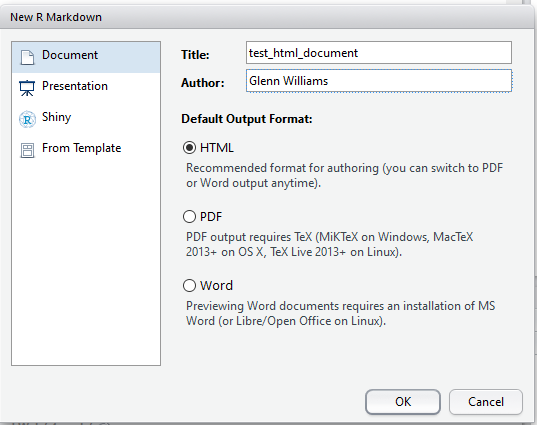Confirm dialog with OK button
The image size is (537, 425).
tap(403, 402)
